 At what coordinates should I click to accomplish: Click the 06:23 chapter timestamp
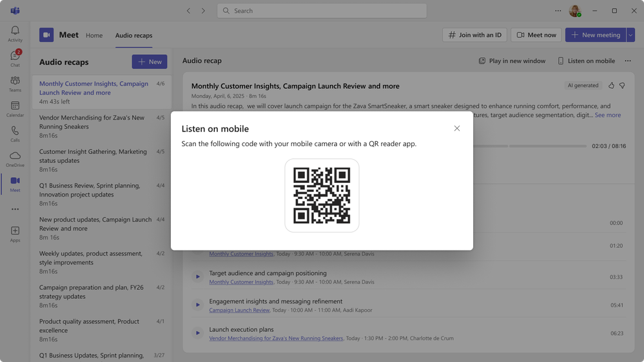(x=616, y=333)
